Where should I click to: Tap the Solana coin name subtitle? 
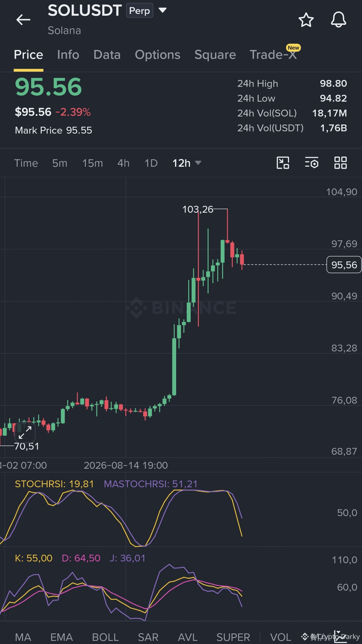click(x=64, y=31)
